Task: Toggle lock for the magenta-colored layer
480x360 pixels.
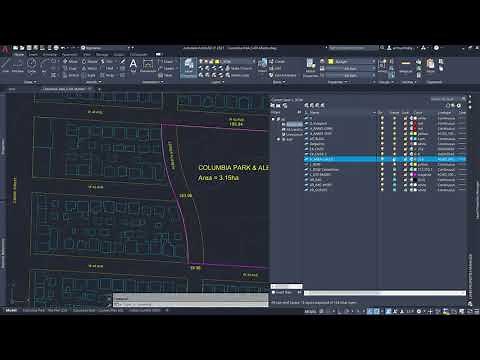Action: tap(405, 174)
